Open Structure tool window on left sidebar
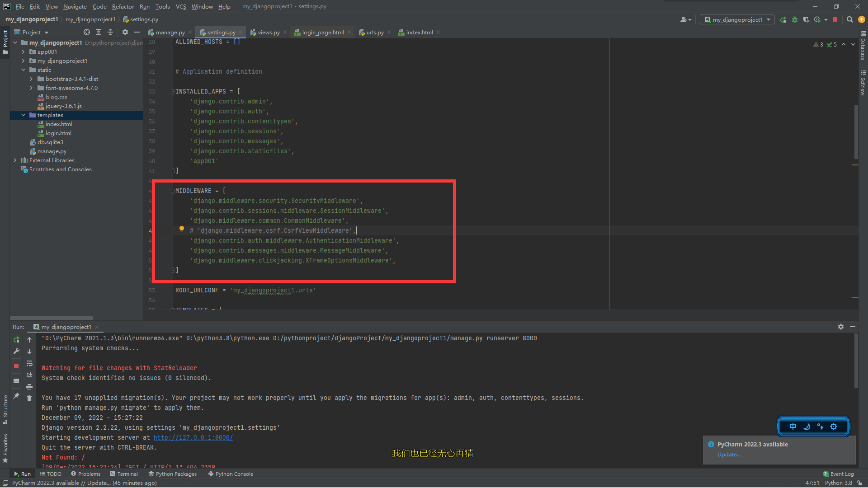 click(x=5, y=409)
